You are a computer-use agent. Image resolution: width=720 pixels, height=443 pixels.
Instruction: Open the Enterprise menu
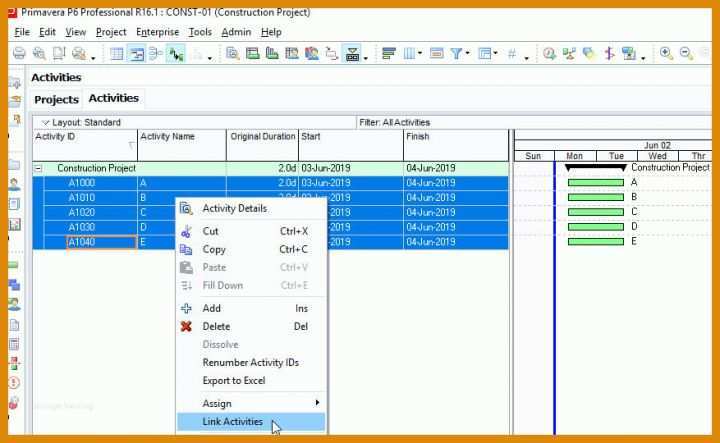pyautogui.click(x=158, y=32)
